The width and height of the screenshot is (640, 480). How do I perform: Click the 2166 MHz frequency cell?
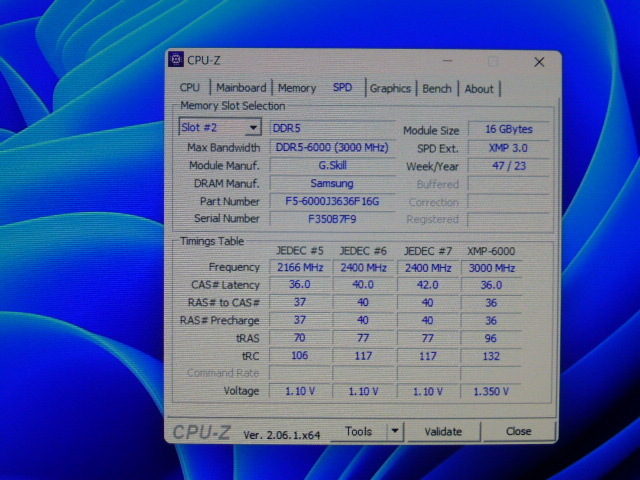[300, 267]
